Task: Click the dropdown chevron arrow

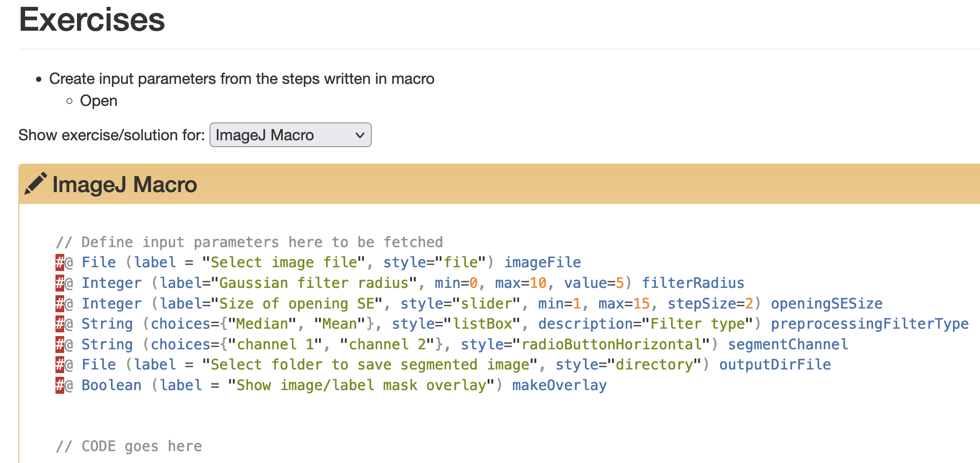Action: click(360, 135)
